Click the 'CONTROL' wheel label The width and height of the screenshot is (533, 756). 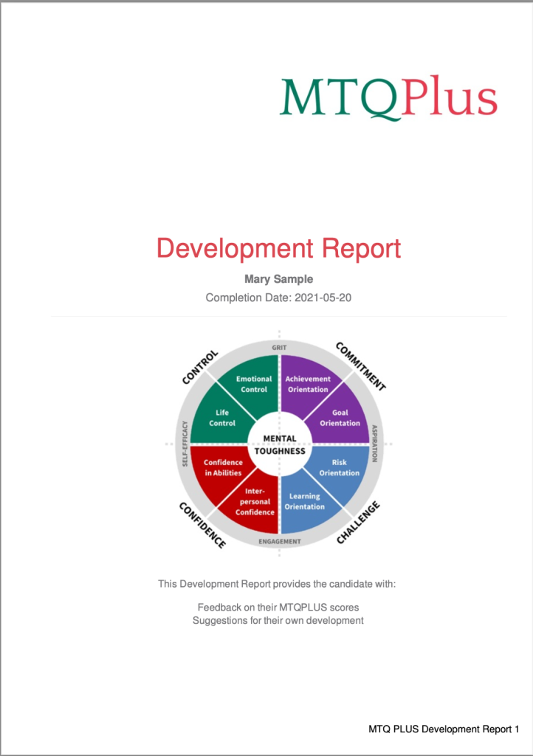pos(200,368)
